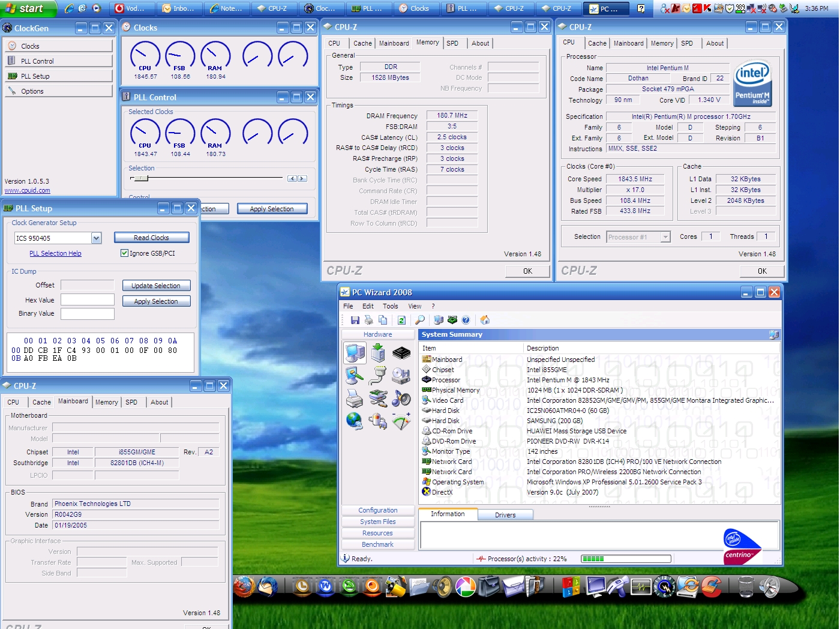Click Update Selection button in PLL Setup
This screenshot has height=629, width=840.
tap(156, 286)
